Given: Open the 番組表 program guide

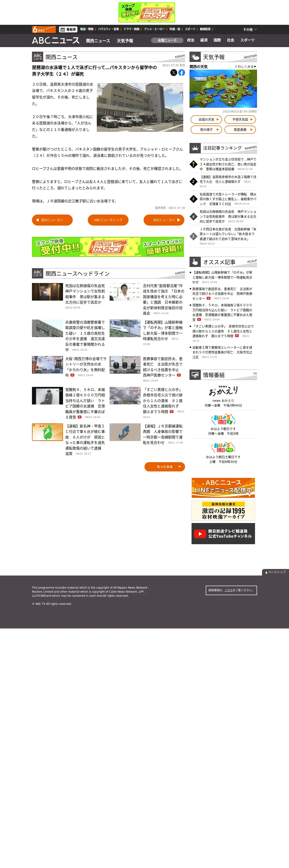Looking at the screenshot, I should click(68, 29).
